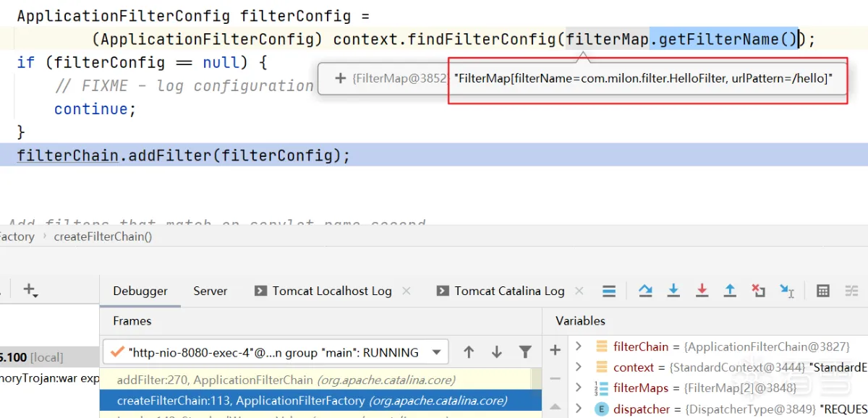
Task: Click filterMaps array variable icon
Action: (602, 388)
